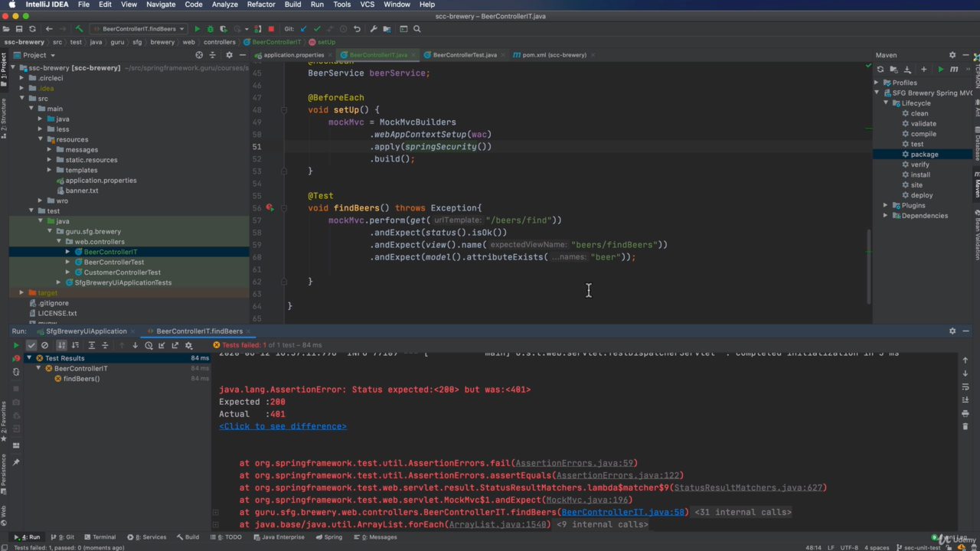Reload all Maven projects

[880, 69]
